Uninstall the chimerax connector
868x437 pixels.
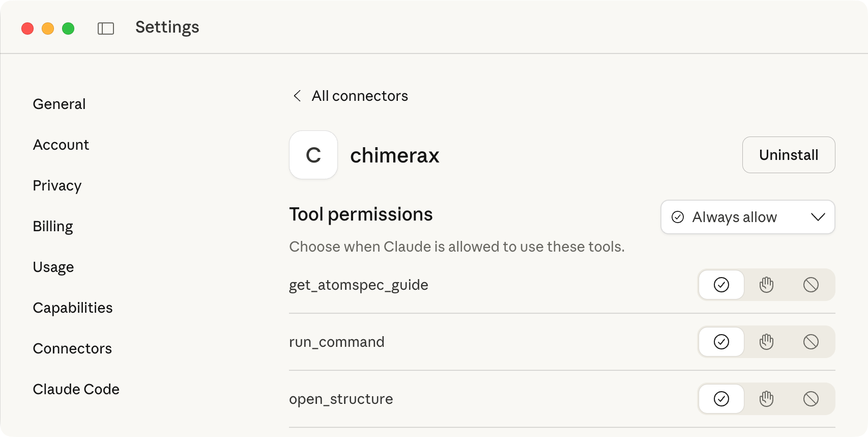788,155
